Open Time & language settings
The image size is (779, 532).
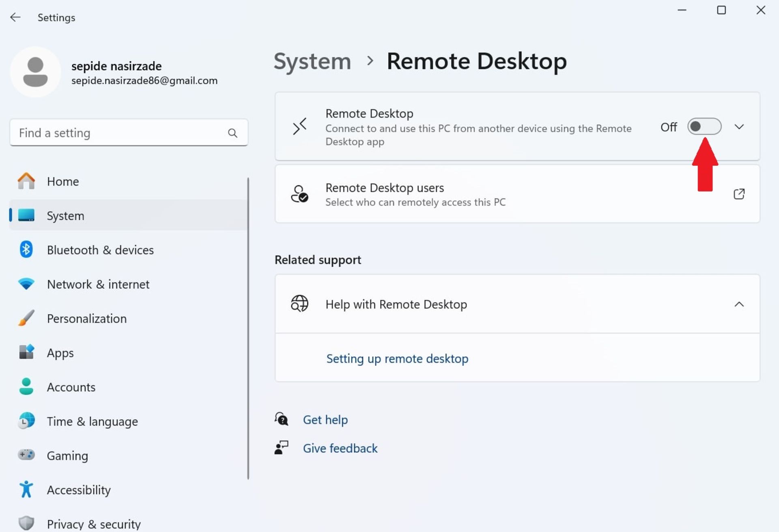click(128, 421)
